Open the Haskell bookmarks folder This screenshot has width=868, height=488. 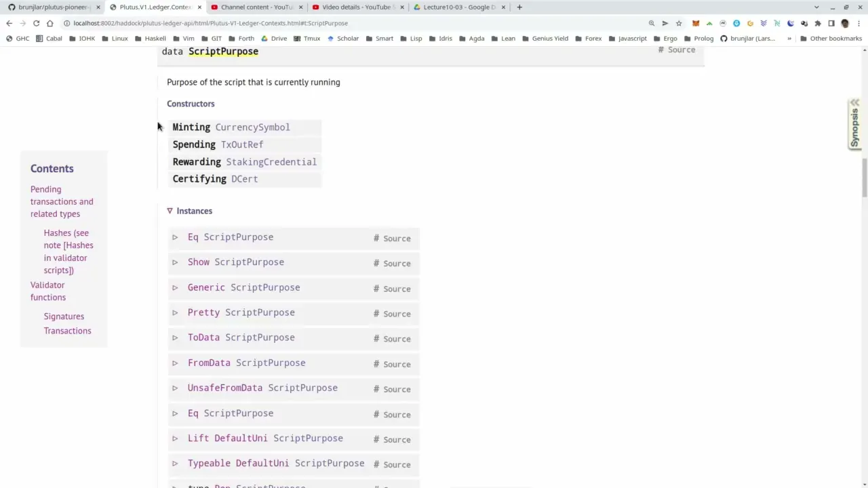151,39
